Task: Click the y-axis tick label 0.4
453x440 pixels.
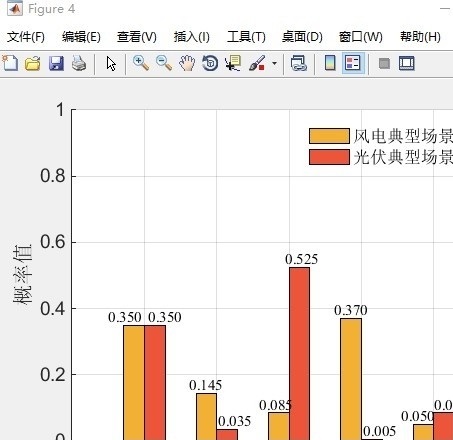Action: coord(53,308)
